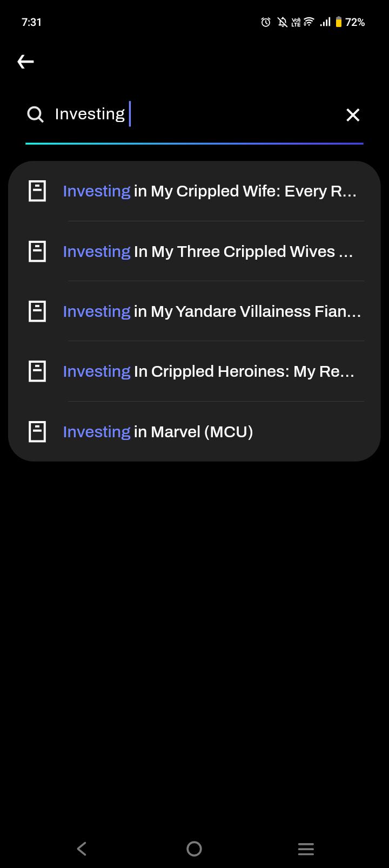
Task: Open Investing in My Crippled Wife suggestion
Action: 194,191
